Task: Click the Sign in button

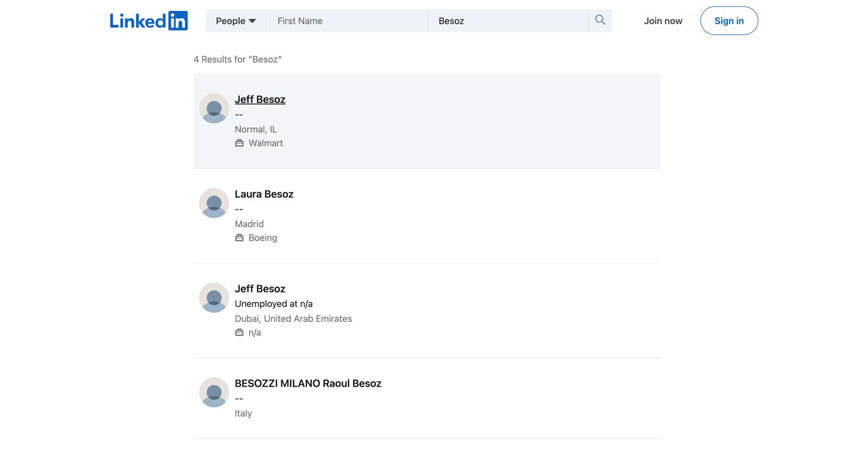Action: point(729,21)
